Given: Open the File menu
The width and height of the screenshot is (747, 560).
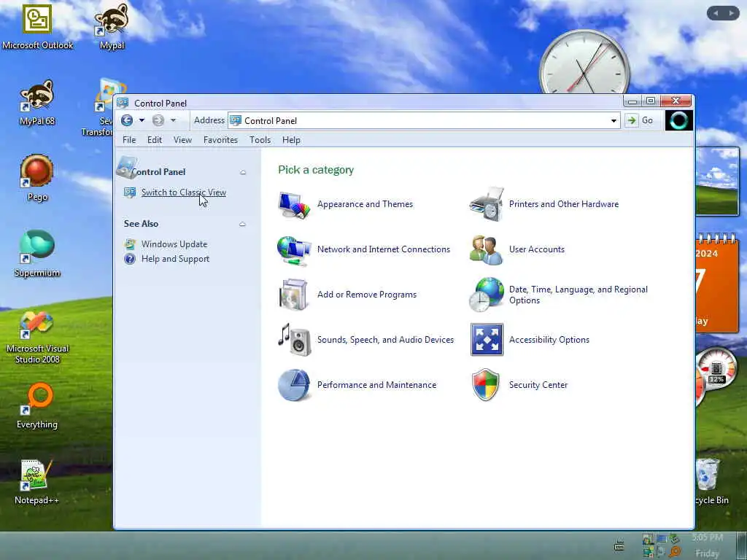Looking at the screenshot, I should pos(129,140).
